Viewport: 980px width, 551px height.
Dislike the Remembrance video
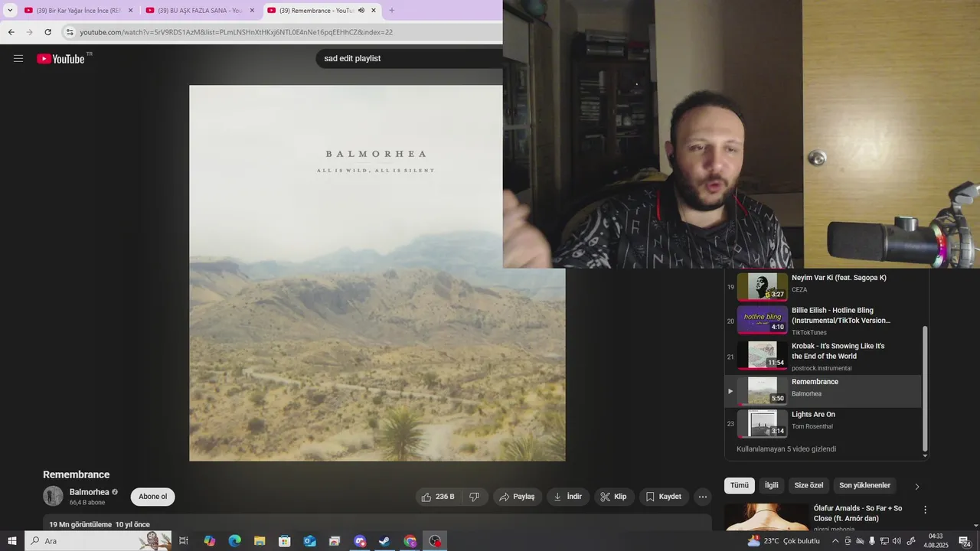pyautogui.click(x=475, y=497)
